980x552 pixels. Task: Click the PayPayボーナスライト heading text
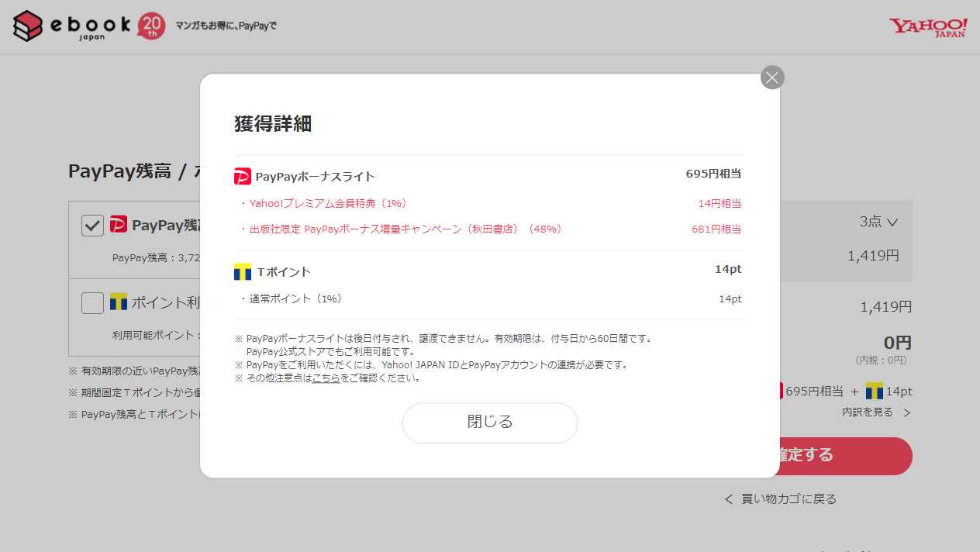click(316, 177)
